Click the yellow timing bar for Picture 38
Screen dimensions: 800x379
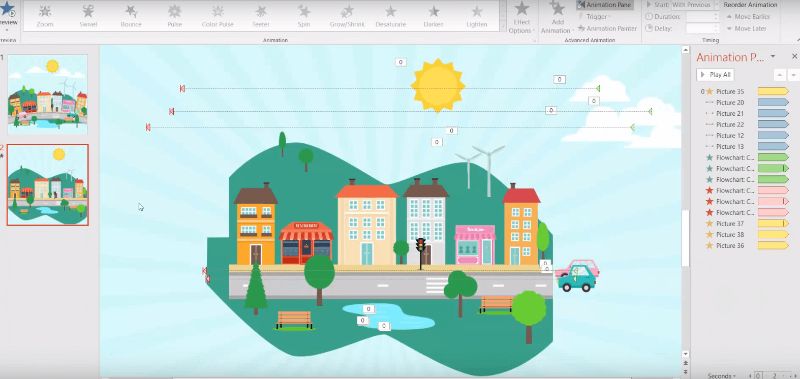773,235
